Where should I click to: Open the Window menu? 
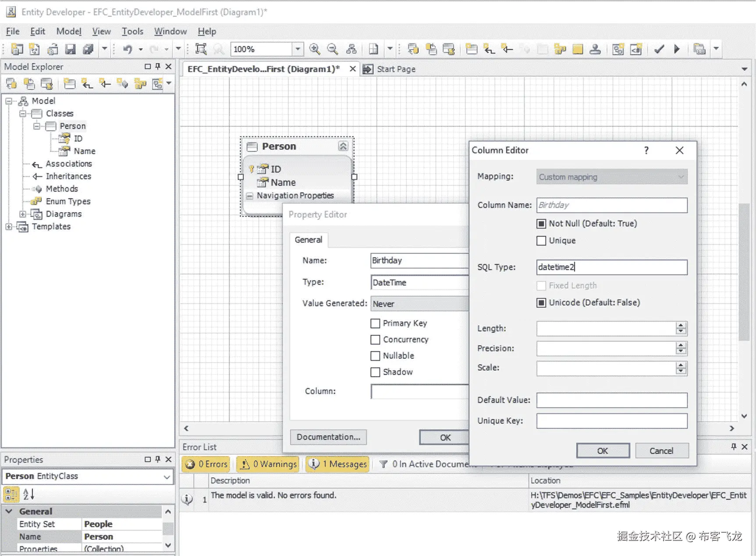[170, 31]
